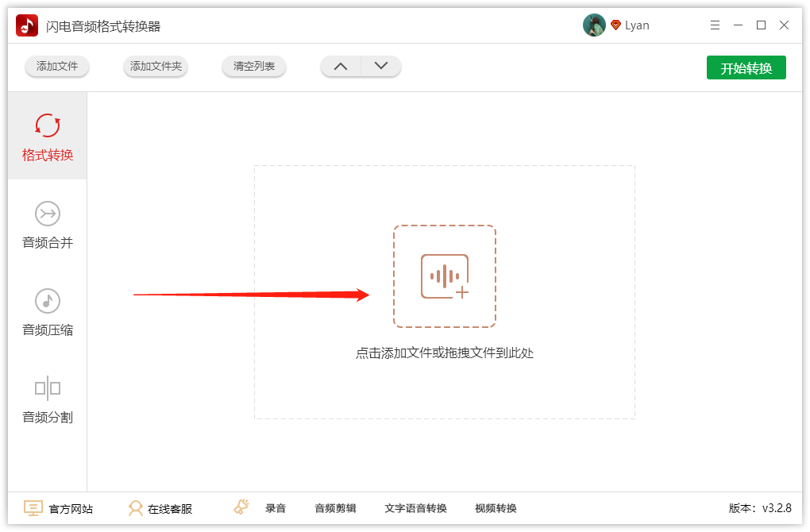Click 添加文件夹 add folder button
The width and height of the screenshot is (810, 532).
[x=156, y=66]
